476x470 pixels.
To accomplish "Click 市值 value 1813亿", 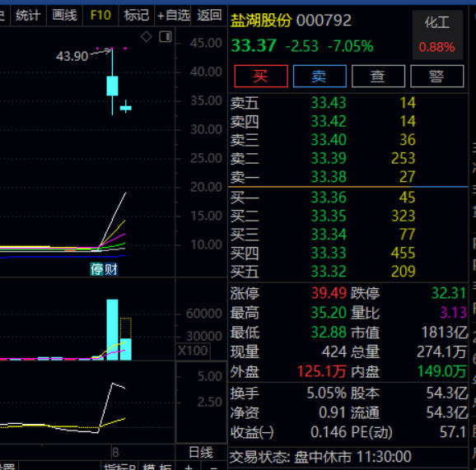I will (x=445, y=333).
